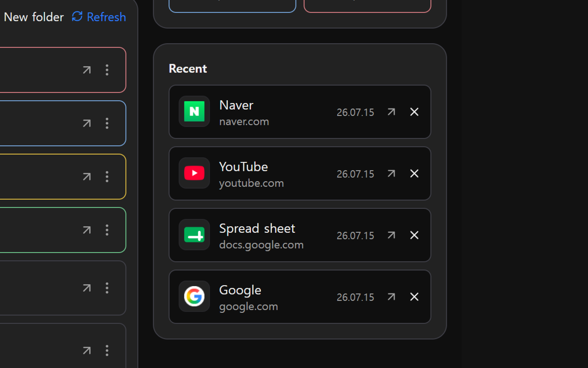
Task: Open Spread sheet with its arrow icon
Action: pos(391,235)
